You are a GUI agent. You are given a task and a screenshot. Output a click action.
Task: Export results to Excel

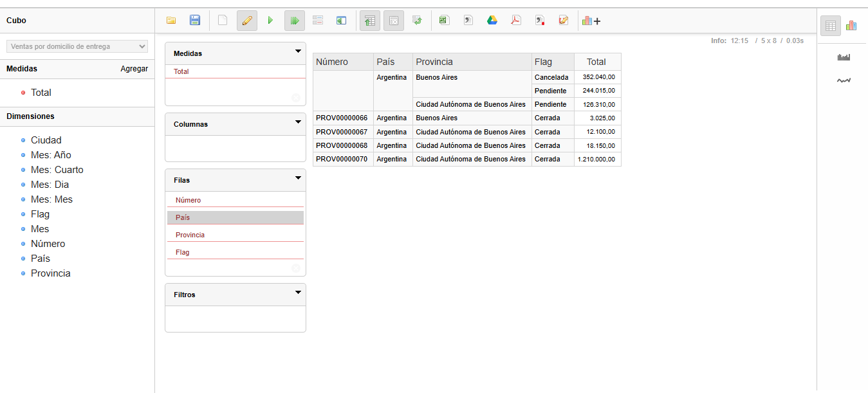point(444,21)
